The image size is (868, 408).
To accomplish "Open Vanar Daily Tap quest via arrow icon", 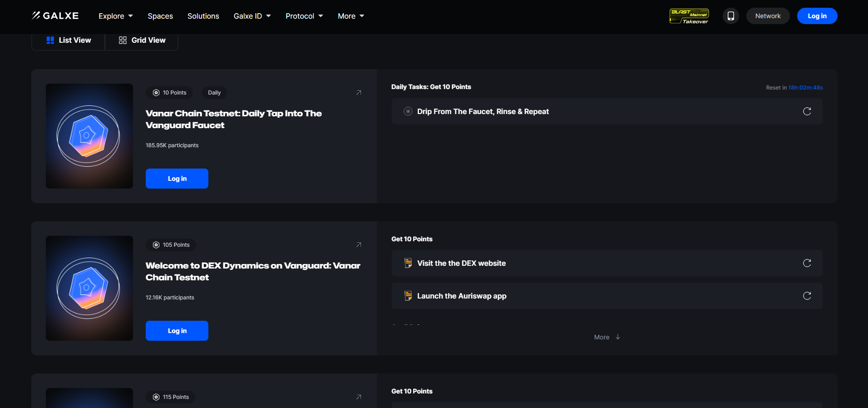I will point(359,93).
